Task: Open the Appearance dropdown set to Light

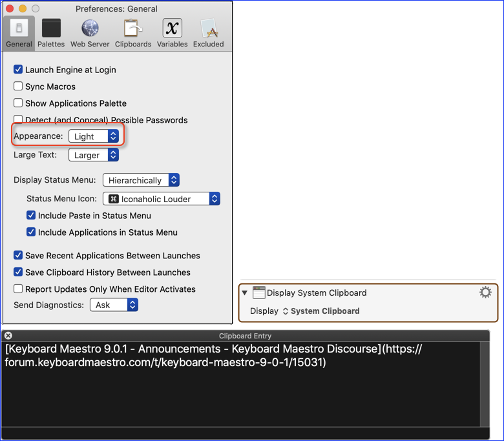Action: coord(94,136)
